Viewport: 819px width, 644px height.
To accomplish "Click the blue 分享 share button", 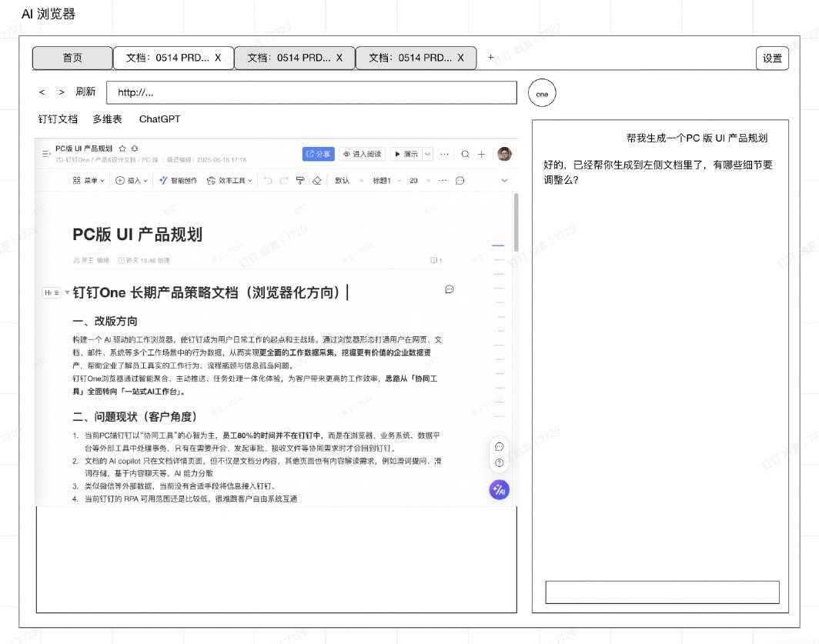I will (x=318, y=154).
